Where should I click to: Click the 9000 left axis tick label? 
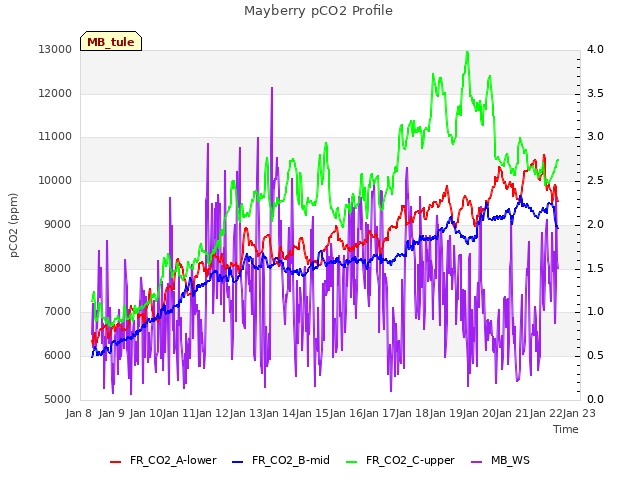pyautogui.click(x=58, y=224)
